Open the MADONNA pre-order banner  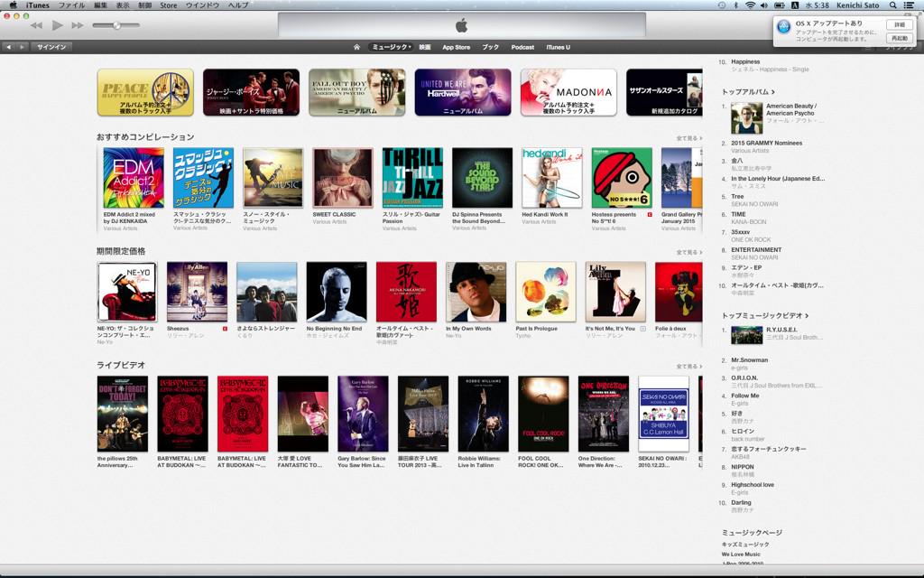click(x=568, y=92)
